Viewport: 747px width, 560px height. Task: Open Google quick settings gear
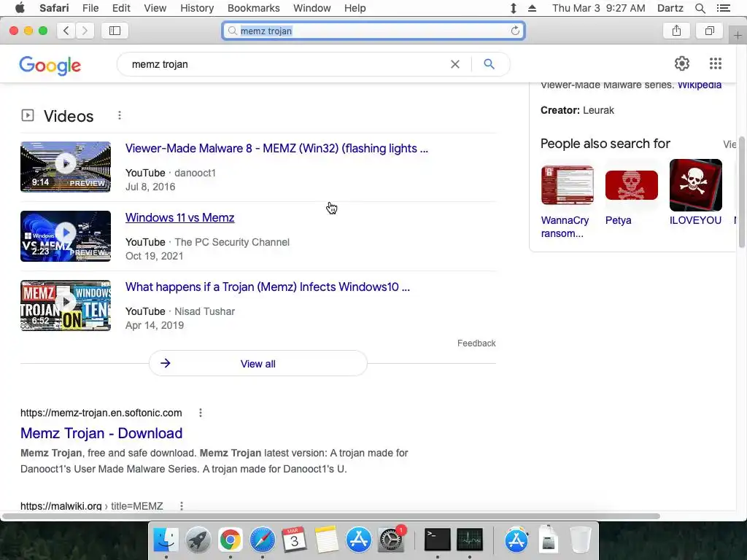tap(682, 63)
